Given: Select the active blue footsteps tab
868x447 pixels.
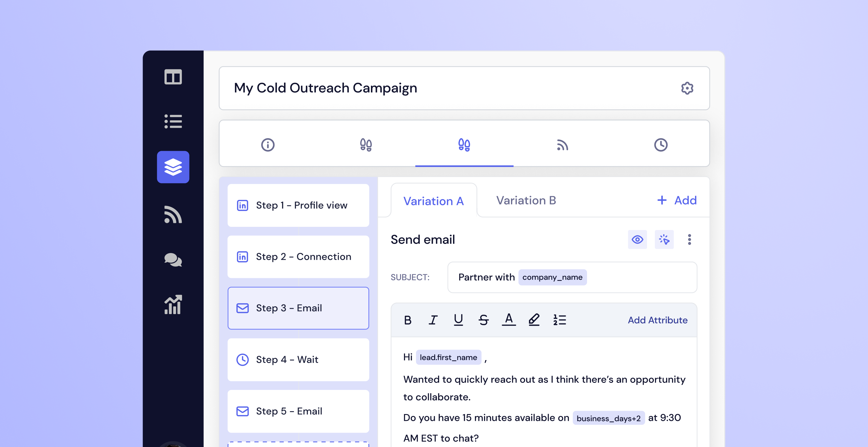Looking at the screenshot, I should pyautogui.click(x=464, y=145).
